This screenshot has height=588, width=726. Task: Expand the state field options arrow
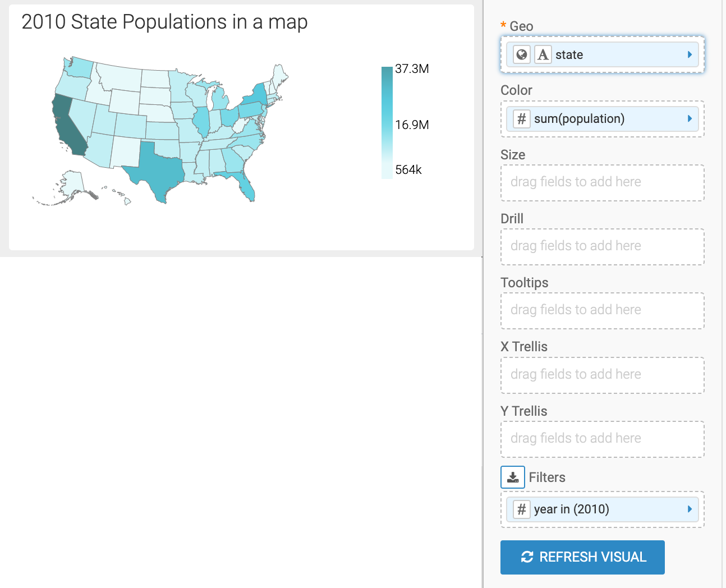click(x=690, y=54)
